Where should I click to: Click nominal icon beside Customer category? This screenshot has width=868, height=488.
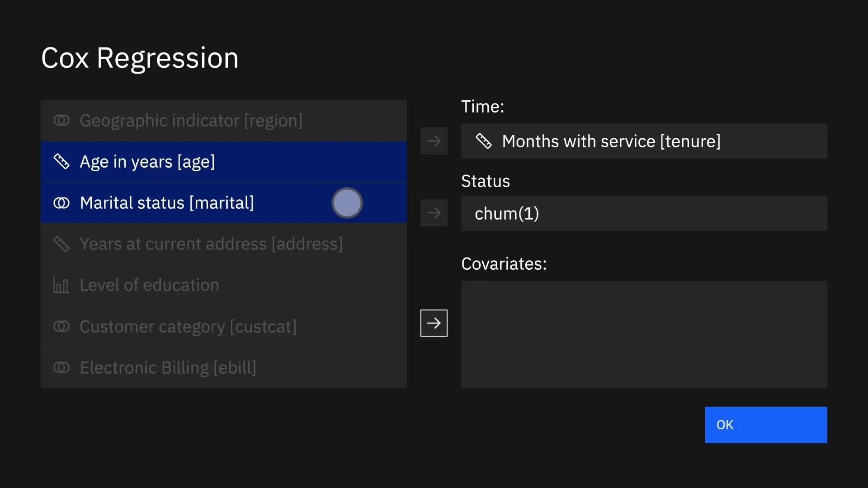[x=61, y=326]
